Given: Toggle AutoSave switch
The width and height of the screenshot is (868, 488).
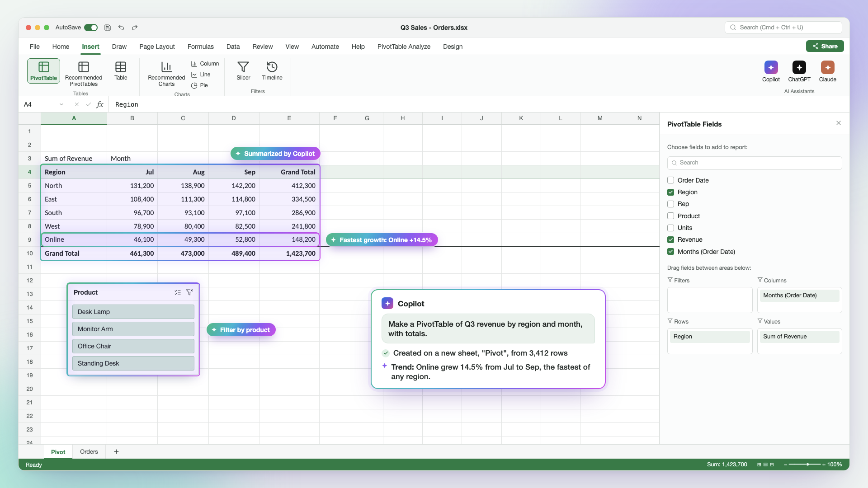Looking at the screenshot, I should (91, 28).
